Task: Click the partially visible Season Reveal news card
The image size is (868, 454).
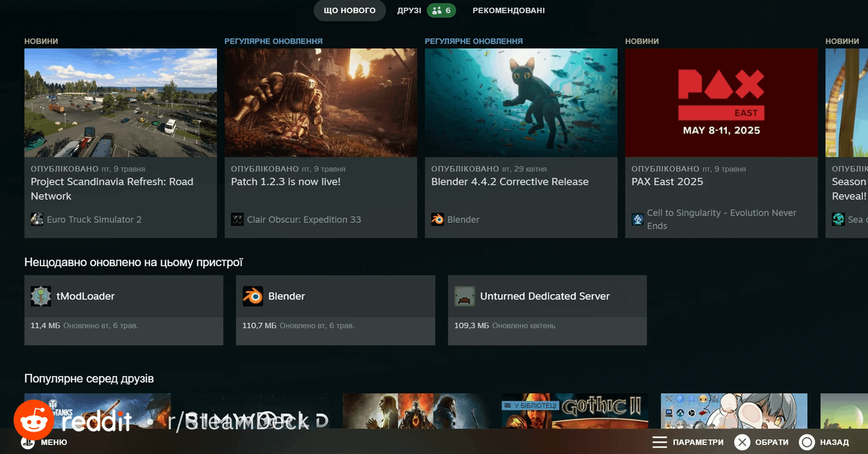Action: click(847, 143)
